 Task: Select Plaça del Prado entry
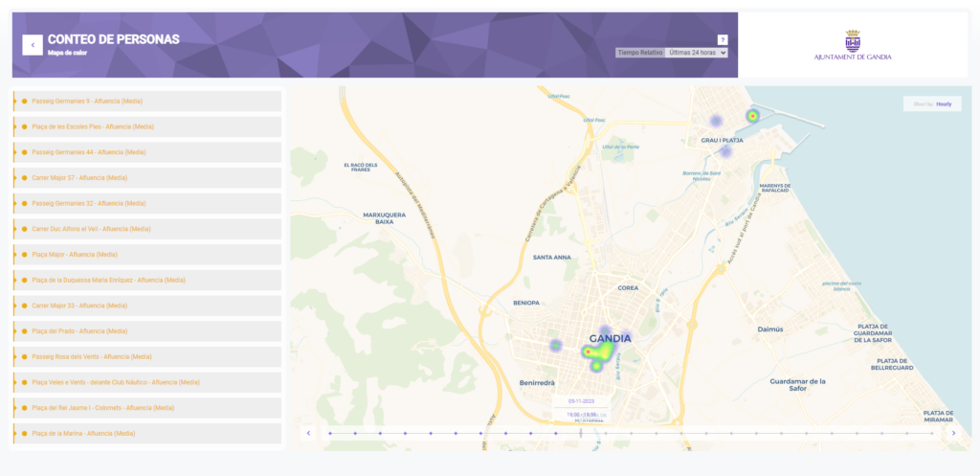pos(79,331)
